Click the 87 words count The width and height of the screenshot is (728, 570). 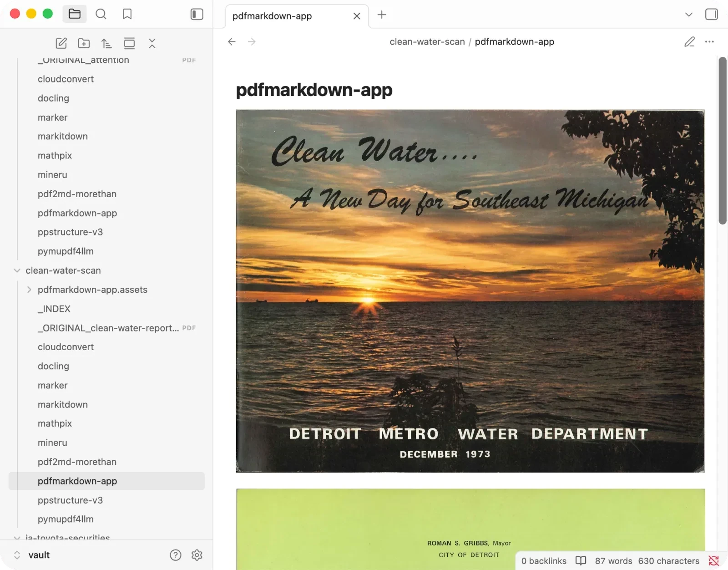(x=613, y=561)
